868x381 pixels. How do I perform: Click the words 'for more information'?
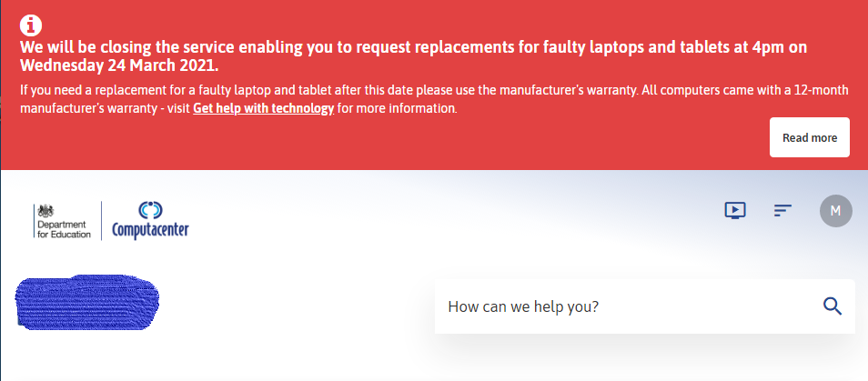(x=397, y=109)
